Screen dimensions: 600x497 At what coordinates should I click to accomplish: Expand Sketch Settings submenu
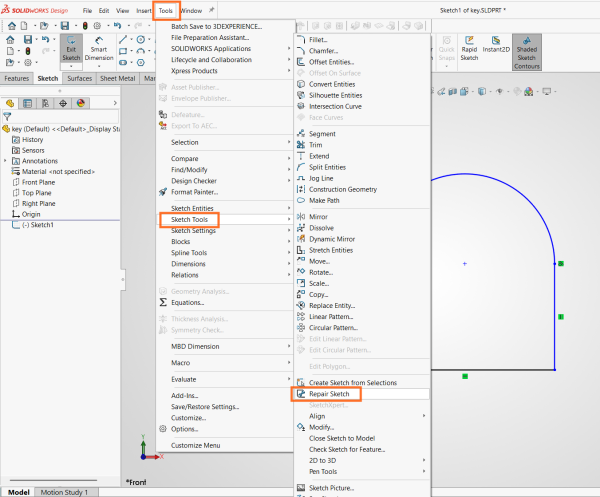click(225, 231)
